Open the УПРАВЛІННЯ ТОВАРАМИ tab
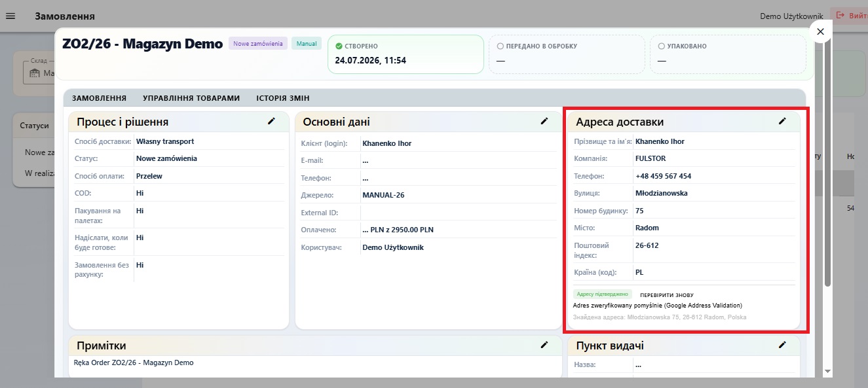 click(x=191, y=98)
